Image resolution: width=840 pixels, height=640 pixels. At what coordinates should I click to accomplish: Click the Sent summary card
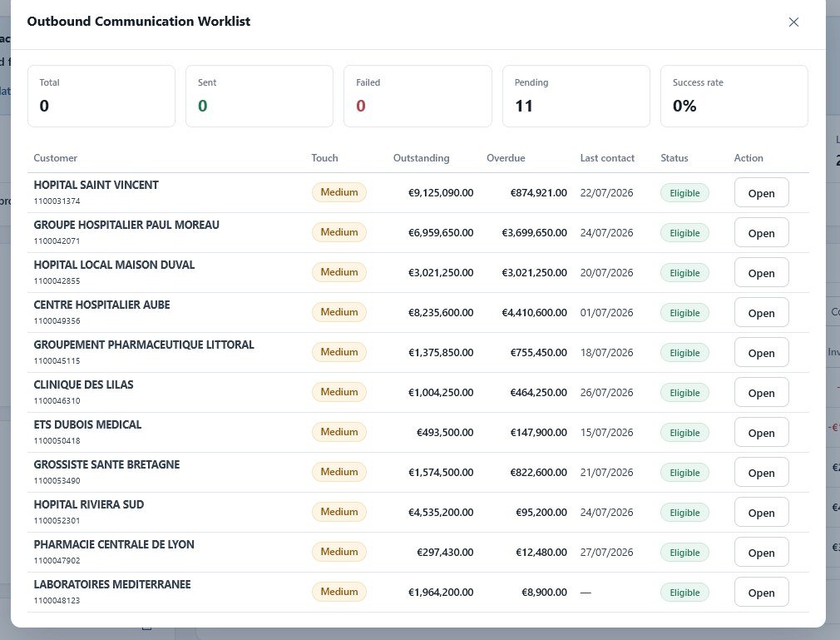point(259,97)
